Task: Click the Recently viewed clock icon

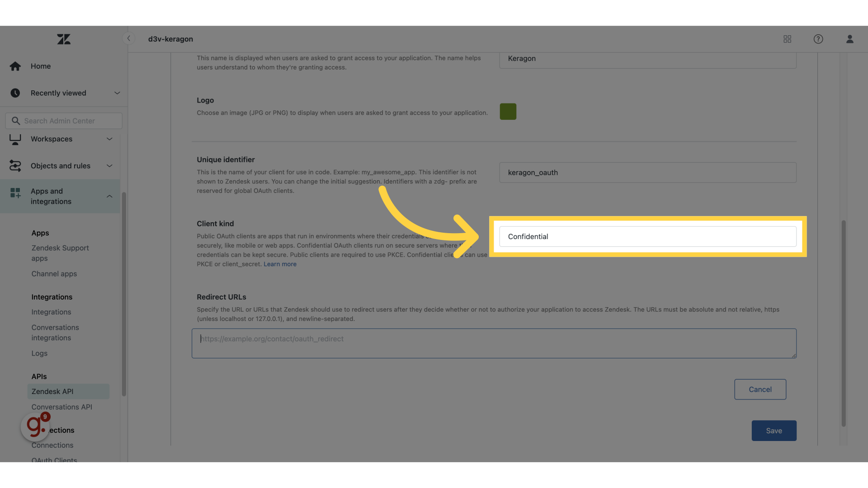Action: pos(15,93)
